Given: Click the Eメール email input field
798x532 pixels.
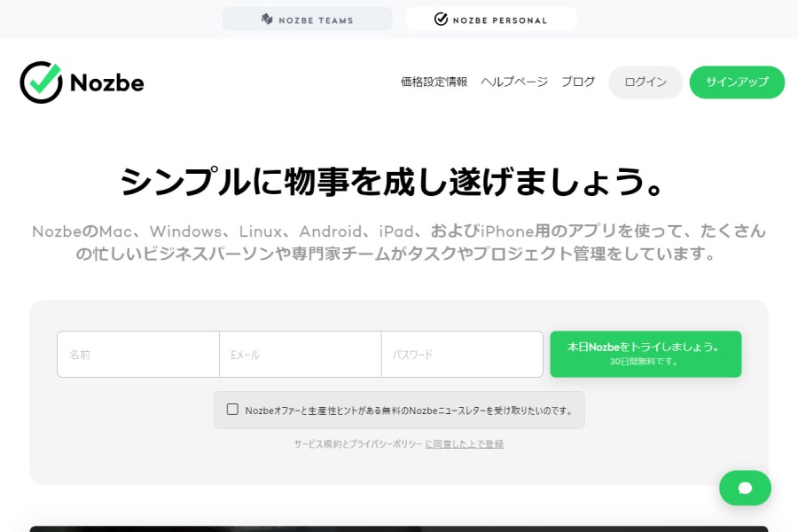Looking at the screenshot, I should (x=300, y=354).
